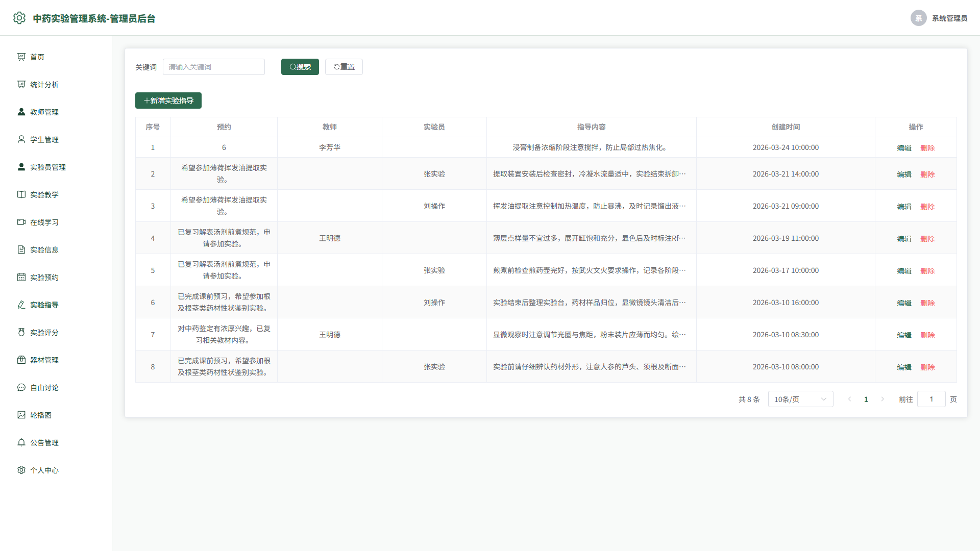980x551 pixels.
Task: Edit row created 2026-03-10 16:00:00
Action: pos(904,303)
